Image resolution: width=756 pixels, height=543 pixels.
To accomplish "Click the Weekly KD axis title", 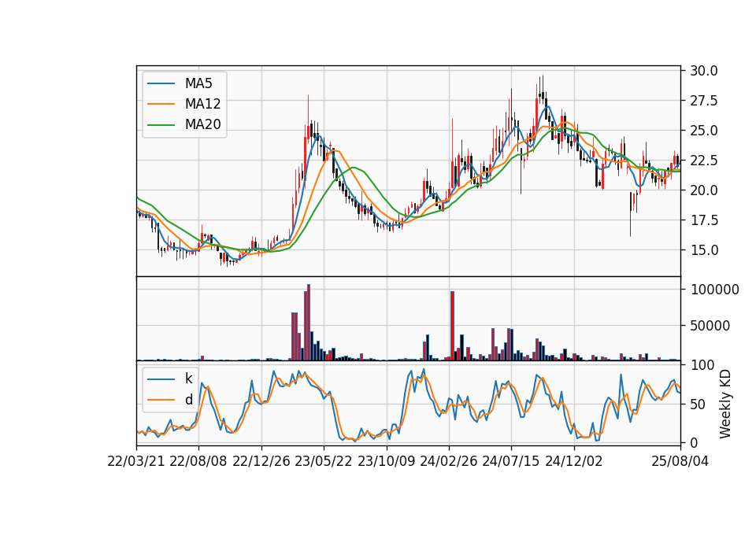I will [725, 404].
